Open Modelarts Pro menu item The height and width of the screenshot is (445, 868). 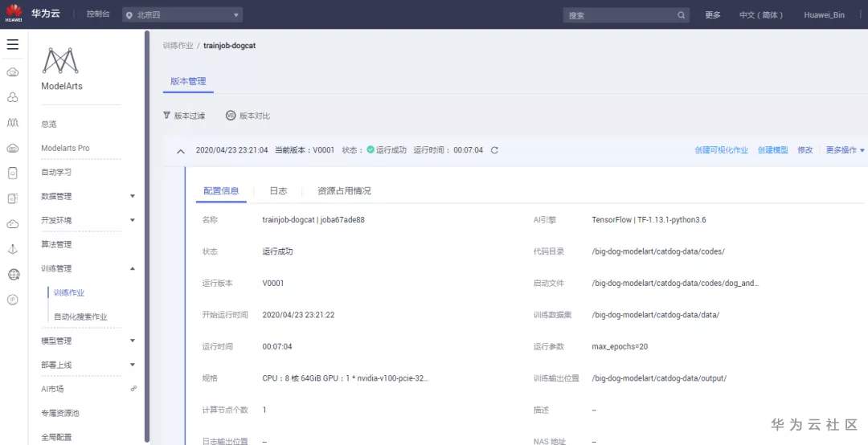click(65, 149)
